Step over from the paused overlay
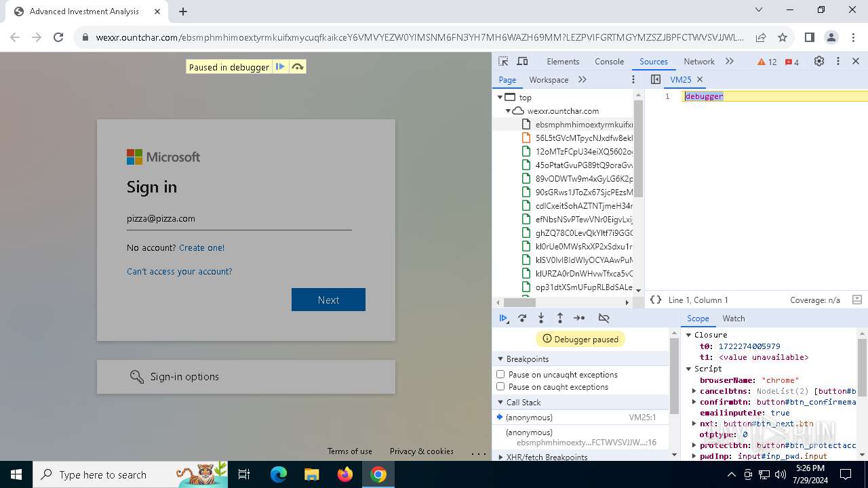The image size is (868, 488). (x=297, y=66)
